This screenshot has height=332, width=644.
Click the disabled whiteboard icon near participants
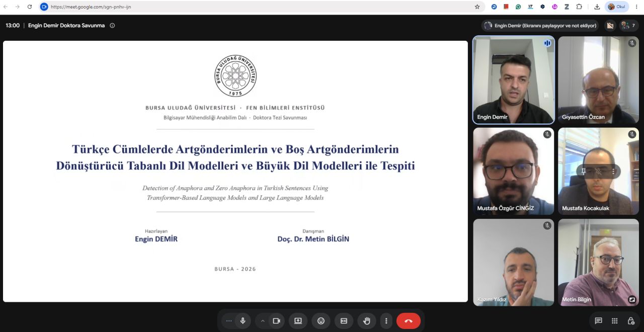(x=610, y=25)
